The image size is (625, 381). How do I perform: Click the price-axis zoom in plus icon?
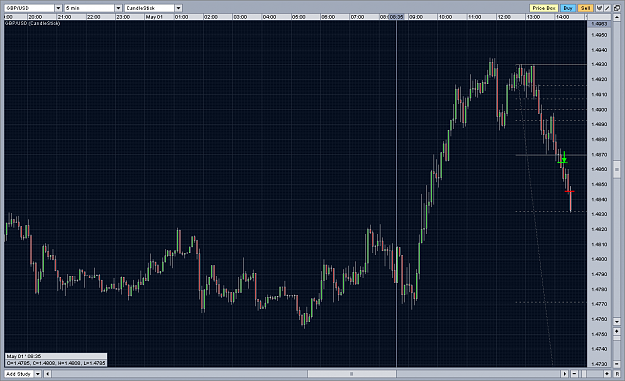(617, 331)
